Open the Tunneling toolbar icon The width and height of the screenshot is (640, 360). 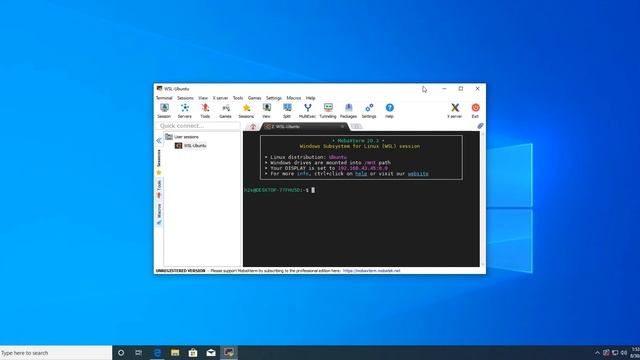[328, 111]
